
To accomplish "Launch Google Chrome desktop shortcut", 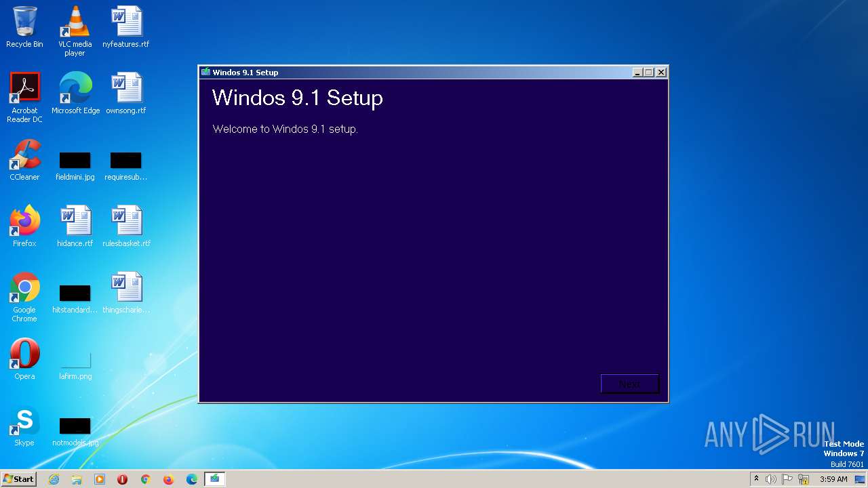I will 24,297.
